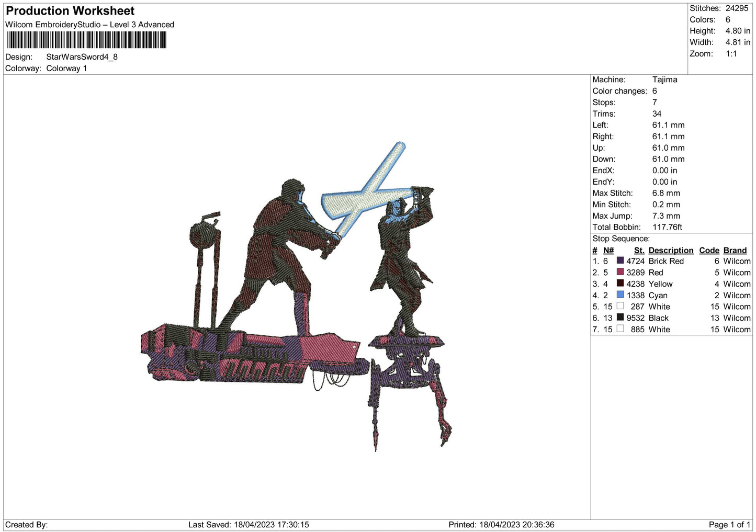The image size is (756, 532).
Task: Expand the Stop Sequence section
Action: (x=620, y=239)
